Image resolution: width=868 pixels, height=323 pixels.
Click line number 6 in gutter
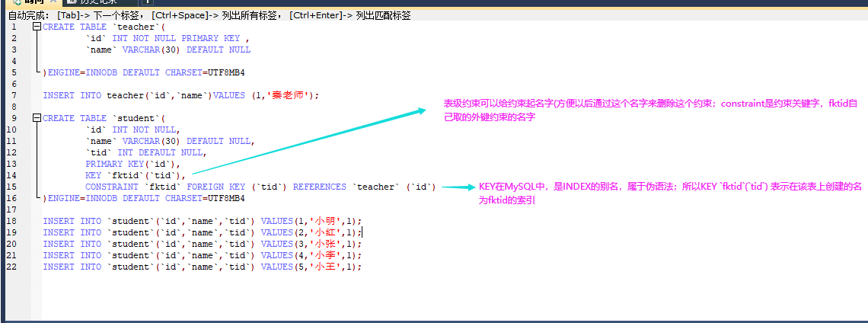tap(13, 85)
